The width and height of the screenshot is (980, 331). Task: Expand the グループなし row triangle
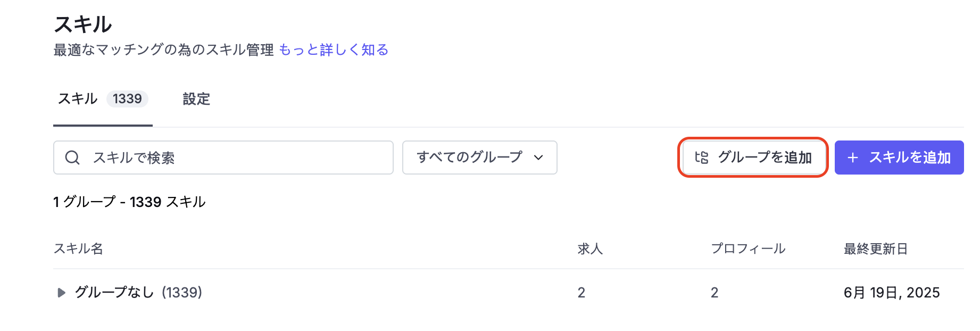tap(61, 293)
